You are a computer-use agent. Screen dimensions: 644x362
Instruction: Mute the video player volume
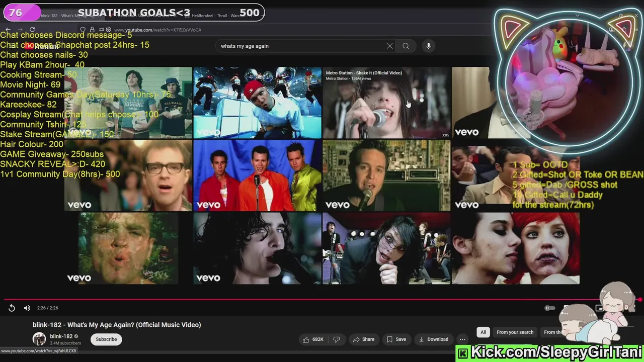27,308
